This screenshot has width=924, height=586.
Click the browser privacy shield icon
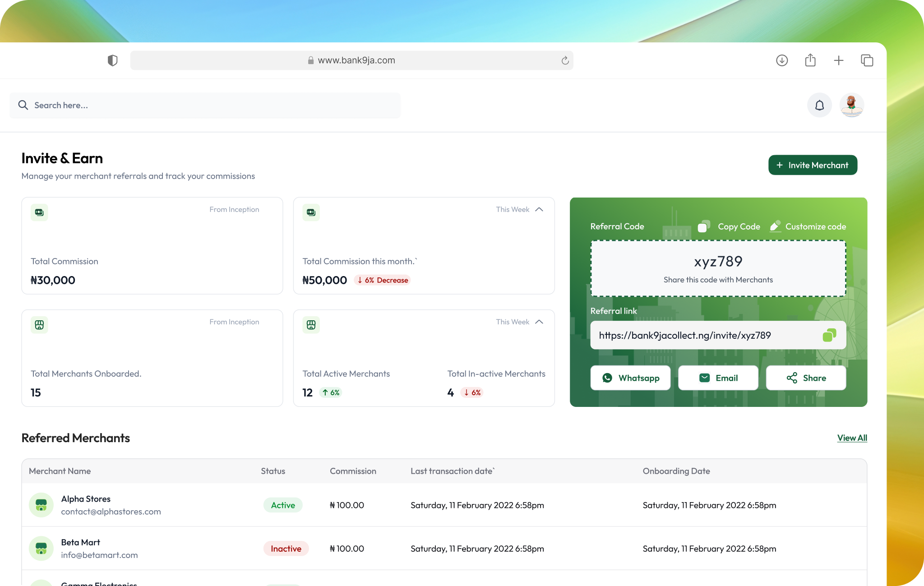112,60
